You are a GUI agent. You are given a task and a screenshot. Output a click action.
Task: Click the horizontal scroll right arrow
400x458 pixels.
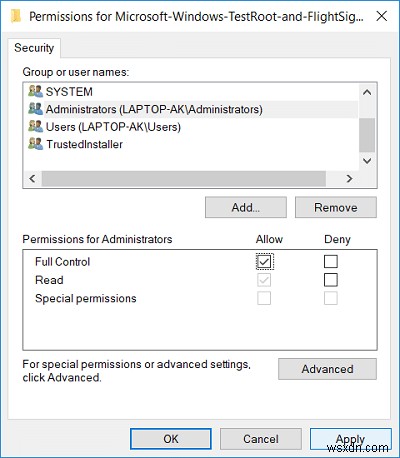coord(349,179)
